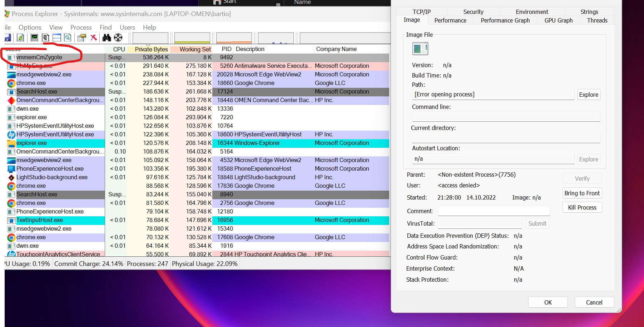Viewport: 644px width, 327px height.
Task: Open the Help menu
Action: coord(149,27)
